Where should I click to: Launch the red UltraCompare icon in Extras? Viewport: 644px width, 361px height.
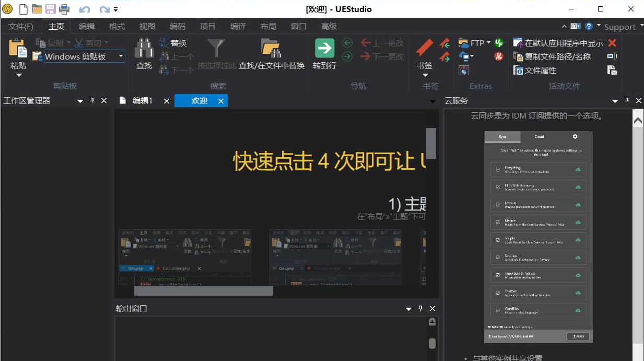(x=499, y=56)
